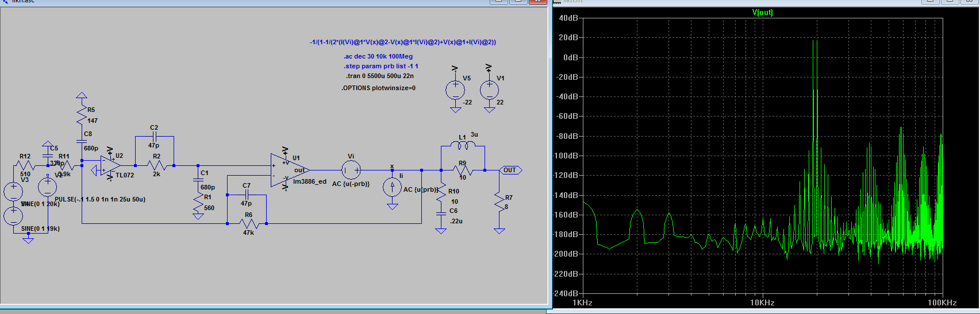Screen dimensions: 980x314
Task: Click the -22 value of V5
Action: pyautogui.click(x=467, y=102)
